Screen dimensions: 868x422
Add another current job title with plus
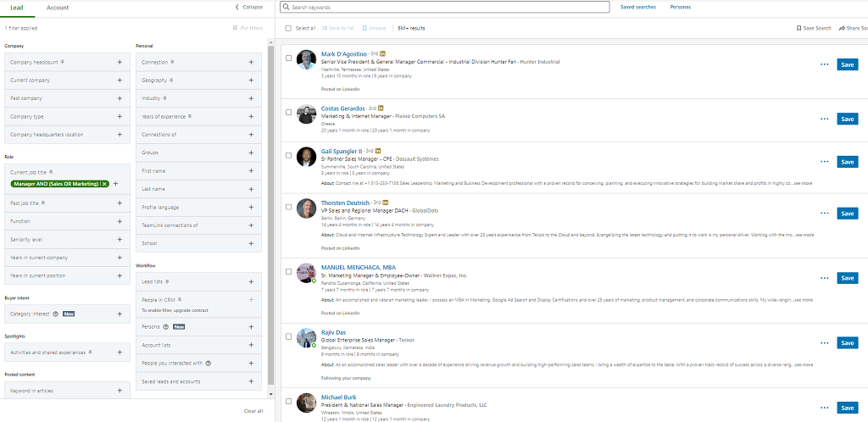115,184
